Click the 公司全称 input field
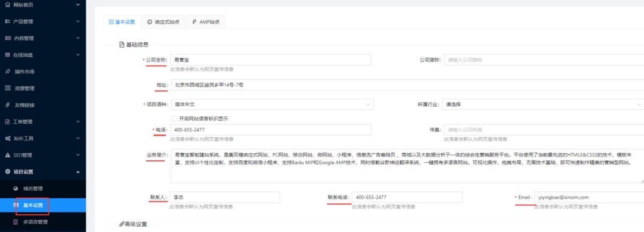Image resolution: width=644 pixels, height=232 pixels. tap(270, 60)
